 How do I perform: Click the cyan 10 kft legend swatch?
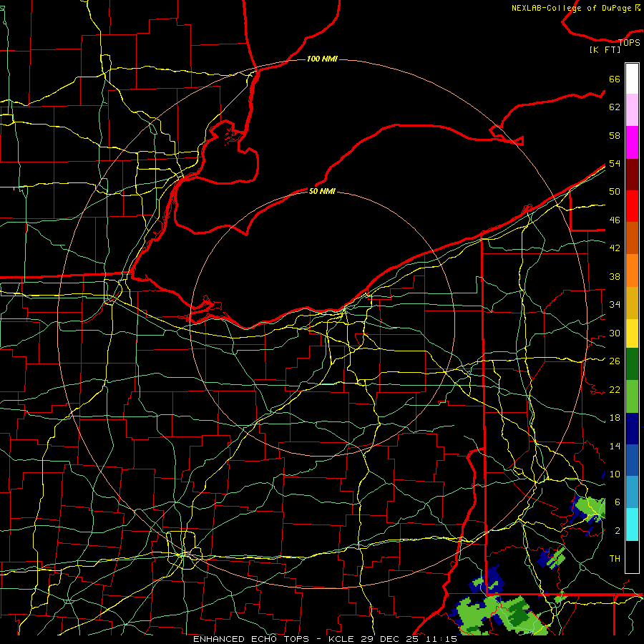click(632, 525)
